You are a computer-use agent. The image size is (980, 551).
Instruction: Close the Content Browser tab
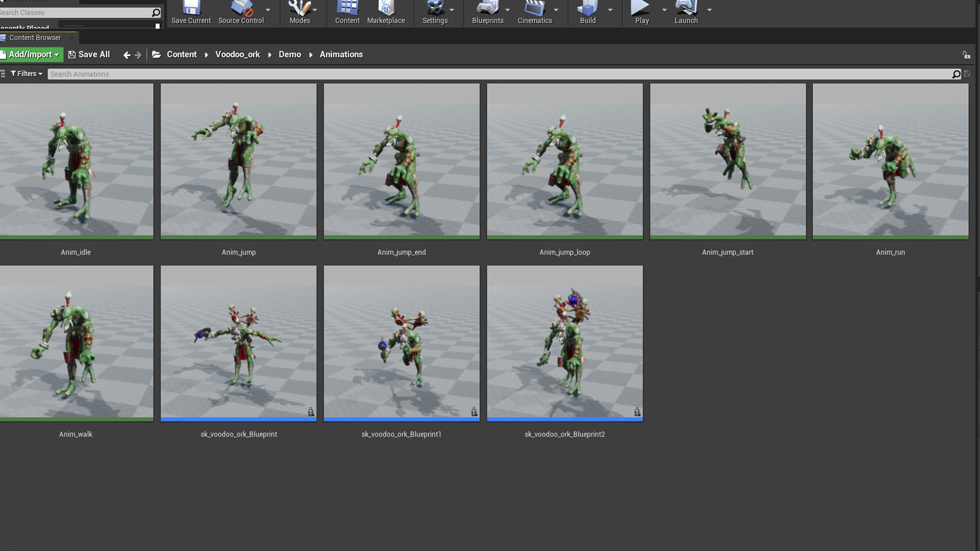[72, 38]
